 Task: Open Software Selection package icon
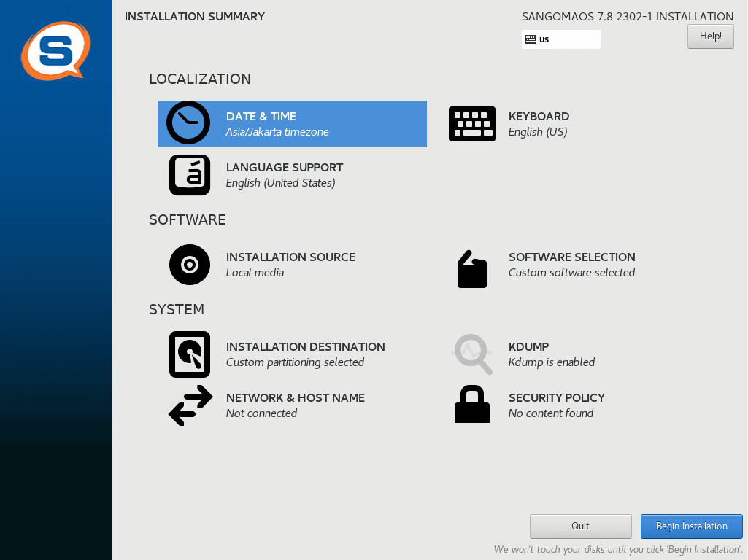point(471,269)
